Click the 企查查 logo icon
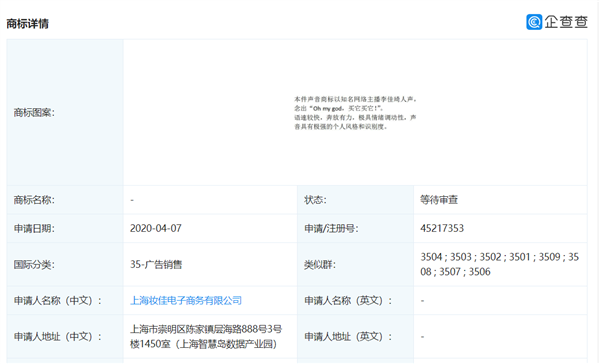600x364 pixels. tap(534, 22)
